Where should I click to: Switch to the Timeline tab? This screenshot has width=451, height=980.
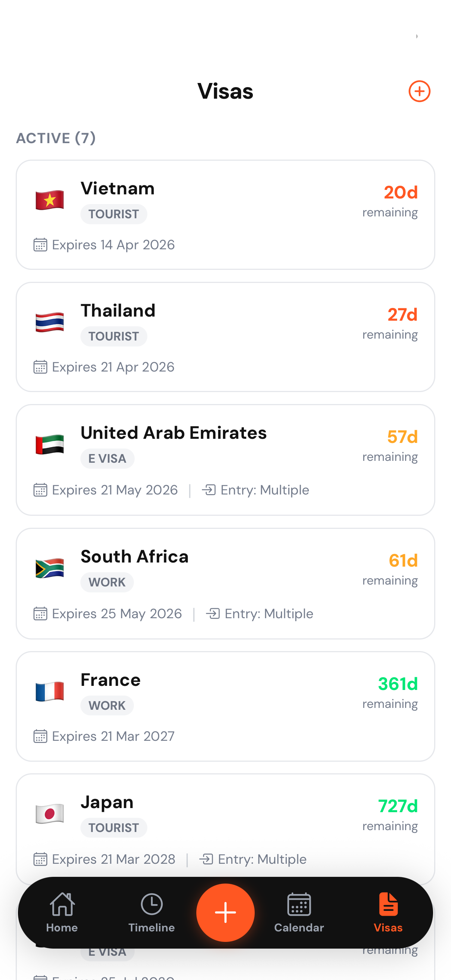(151, 913)
